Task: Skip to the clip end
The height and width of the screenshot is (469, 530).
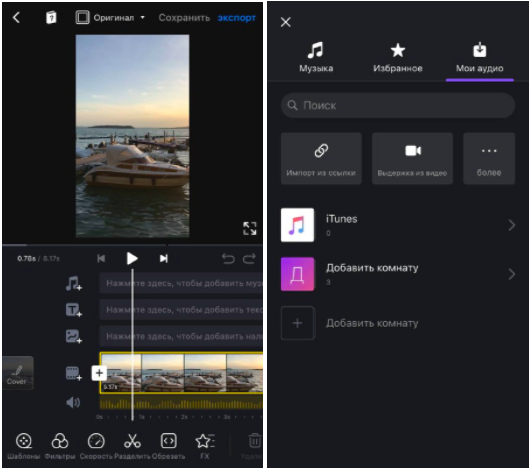Action: coord(164,258)
